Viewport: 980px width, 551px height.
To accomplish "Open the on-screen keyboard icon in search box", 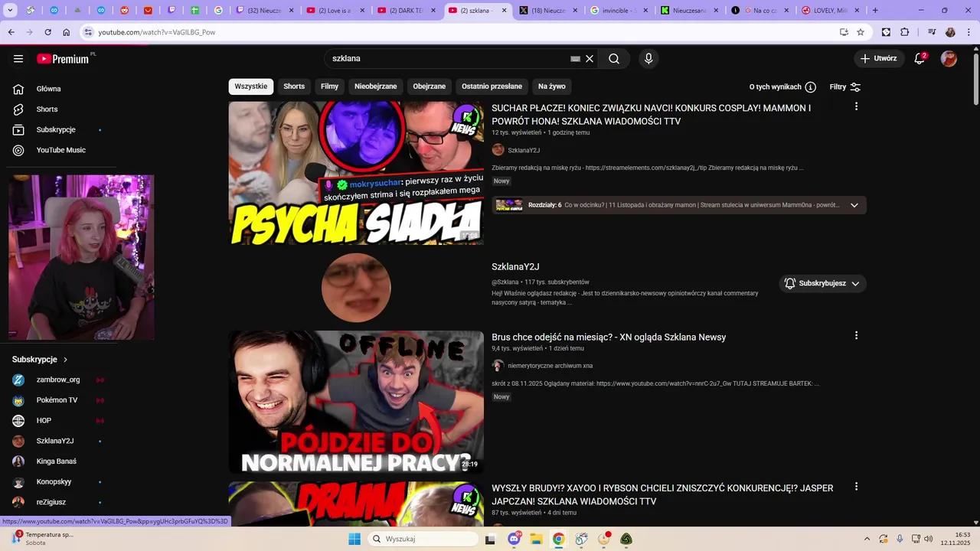I will point(576,59).
